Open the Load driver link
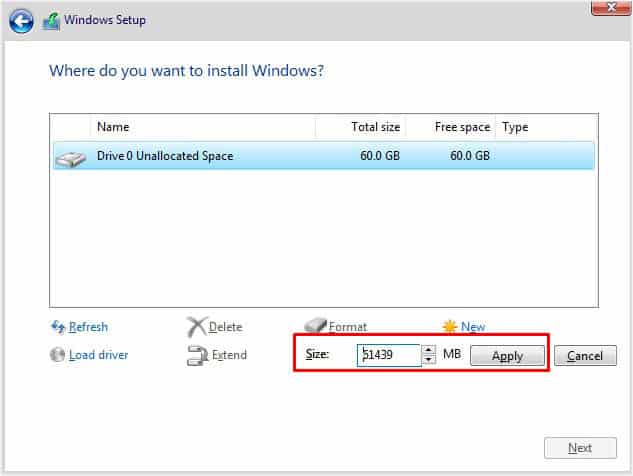 [x=99, y=355]
